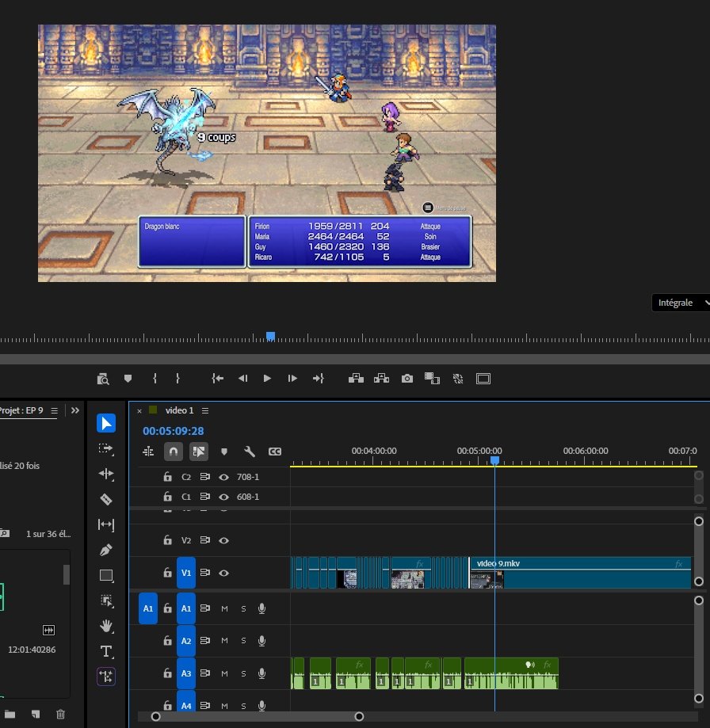Click the monitor zoom scroll bar
710x728 pixels.
point(355,359)
